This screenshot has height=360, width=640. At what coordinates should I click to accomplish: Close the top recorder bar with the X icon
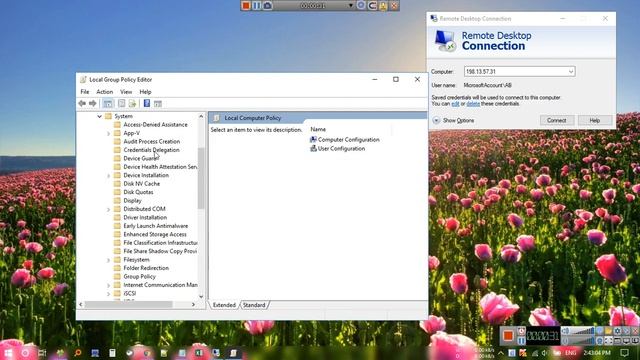point(394,5)
